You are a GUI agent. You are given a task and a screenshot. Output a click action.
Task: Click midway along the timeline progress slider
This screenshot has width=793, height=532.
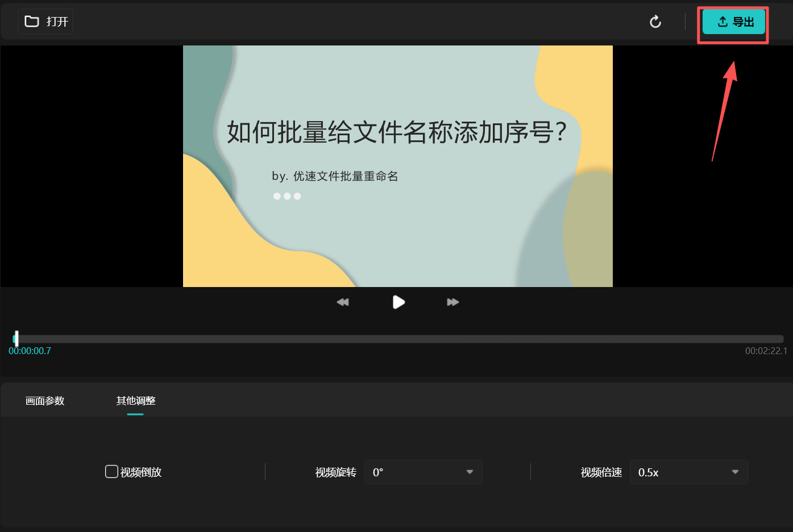click(398, 338)
